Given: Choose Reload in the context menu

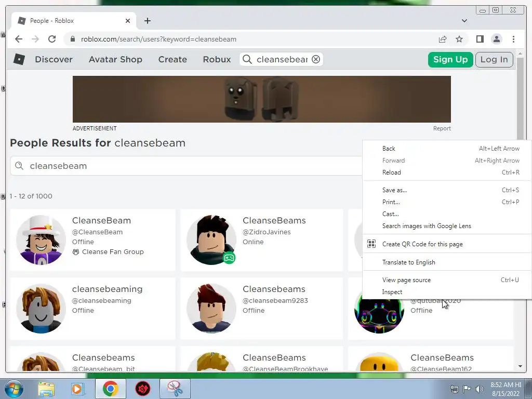Looking at the screenshot, I should (x=447, y=172).
